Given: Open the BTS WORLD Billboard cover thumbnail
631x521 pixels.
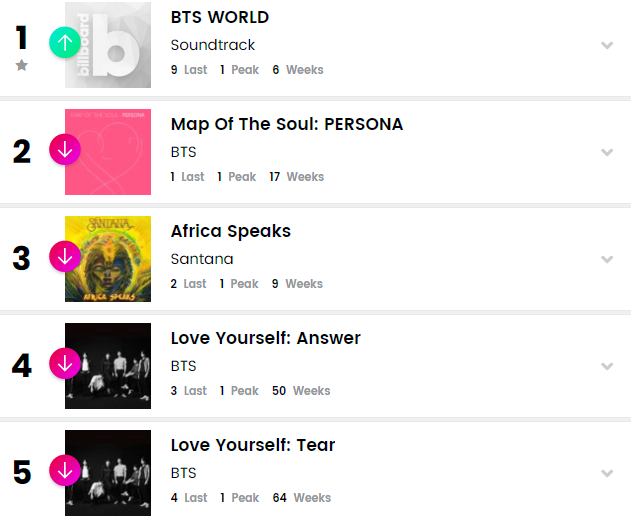Looking at the screenshot, I should pos(108,45).
